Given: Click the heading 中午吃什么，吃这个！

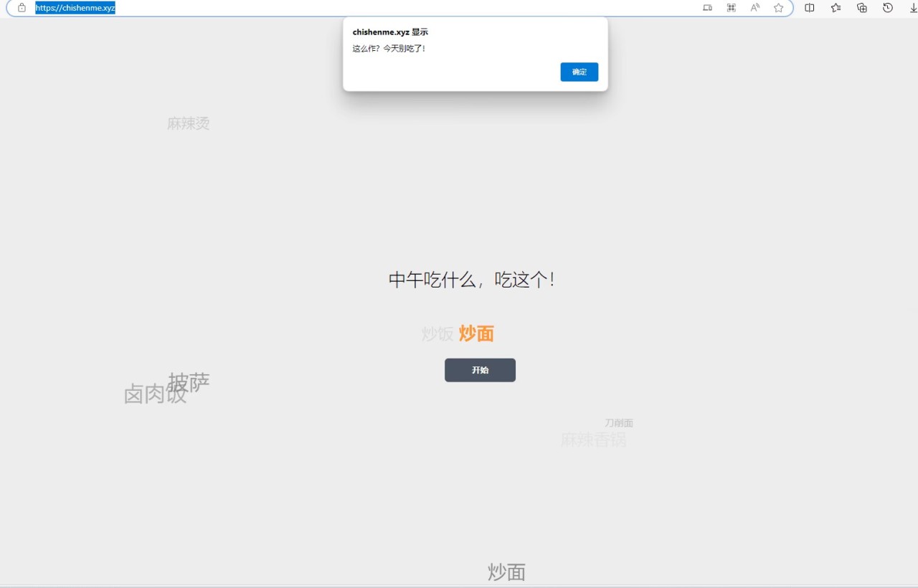Looking at the screenshot, I should [473, 280].
